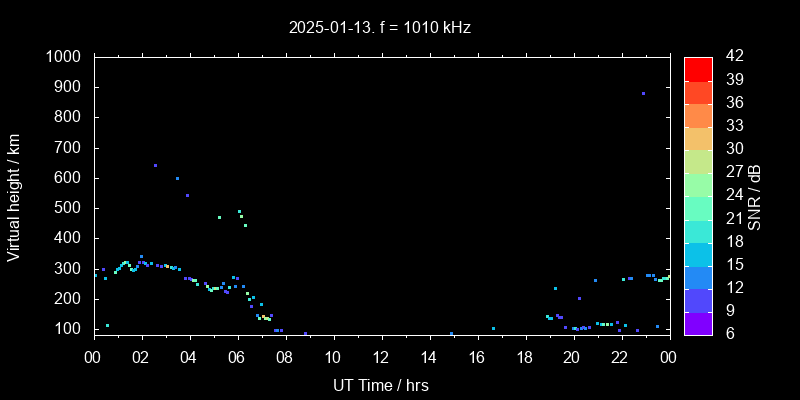Click the 42 label atop the colorbar
Viewport: 800px width, 400px height.
pos(731,57)
